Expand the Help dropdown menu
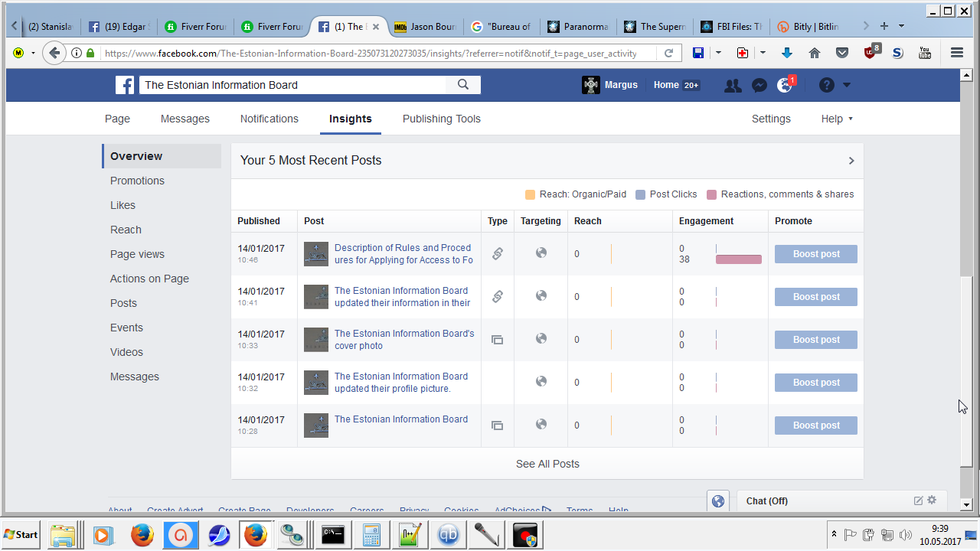Viewport: 980px width, 551px height. pyautogui.click(x=837, y=119)
